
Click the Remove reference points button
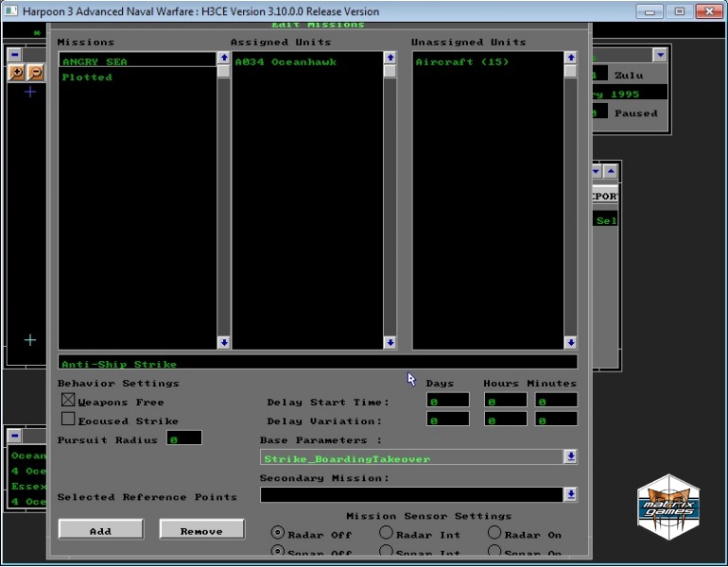pos(201,530)
